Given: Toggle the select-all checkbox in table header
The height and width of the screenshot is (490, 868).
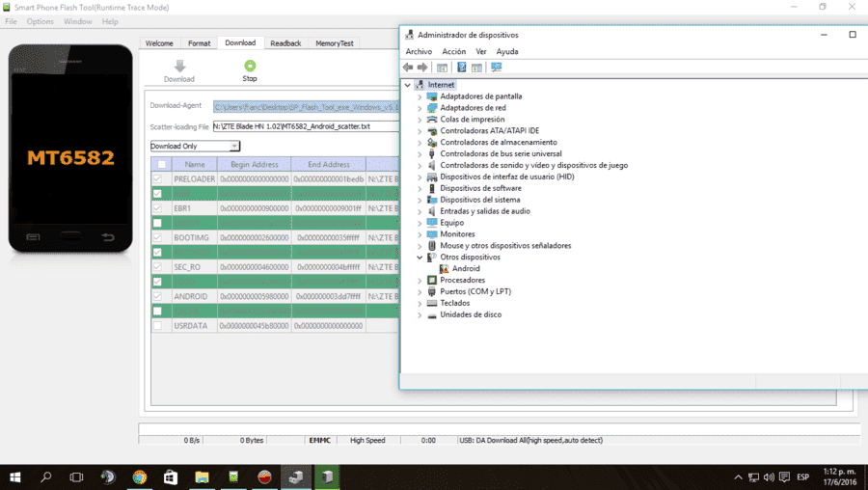Looking at the screenshot, I should (162, 164).
